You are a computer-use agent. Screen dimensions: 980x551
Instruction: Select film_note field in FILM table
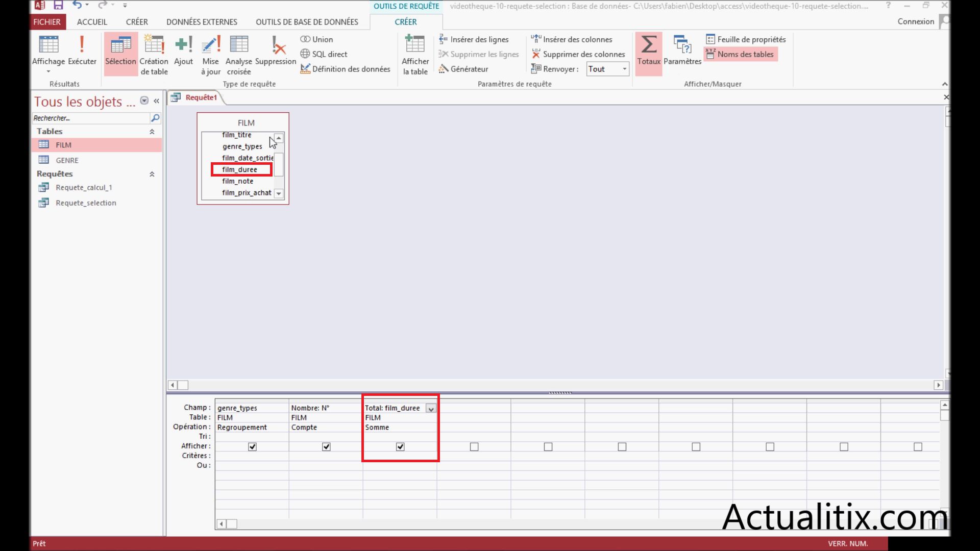click(237, 181)
